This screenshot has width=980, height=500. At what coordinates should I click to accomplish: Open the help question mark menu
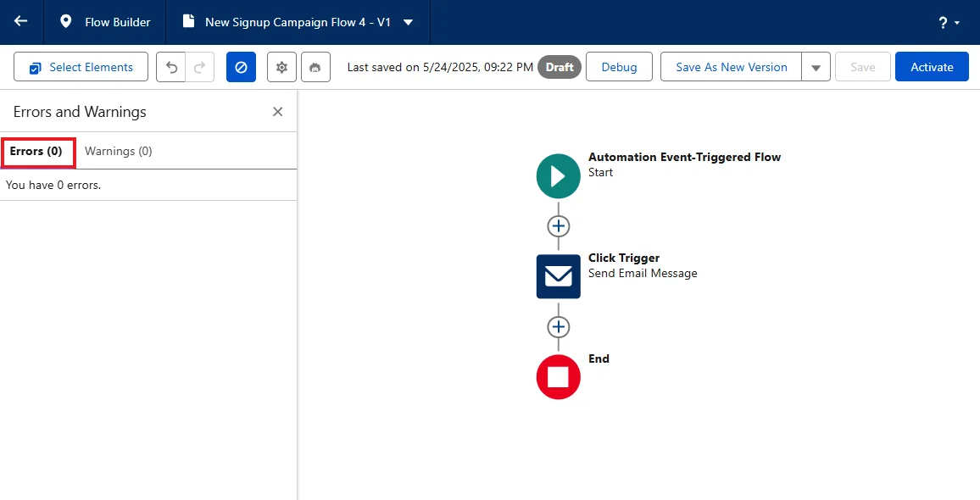(949, 23)
